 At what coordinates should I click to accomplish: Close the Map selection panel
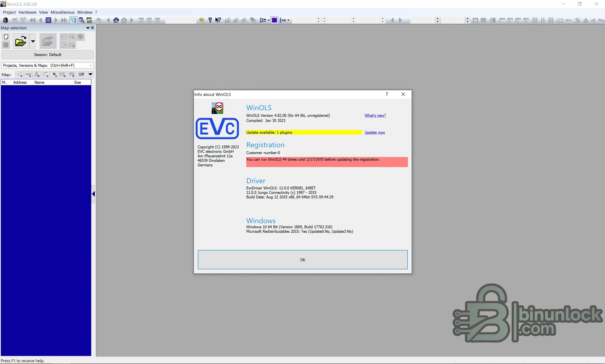point(93,28)
